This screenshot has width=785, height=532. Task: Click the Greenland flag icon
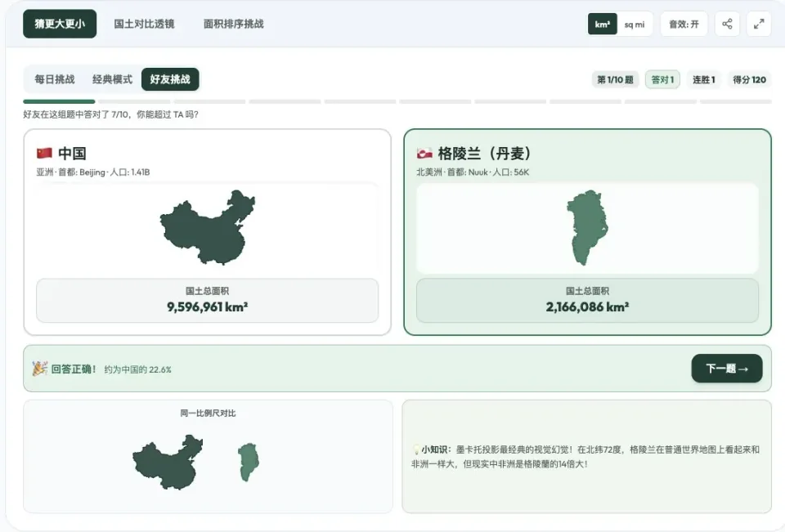coord(424,153)
